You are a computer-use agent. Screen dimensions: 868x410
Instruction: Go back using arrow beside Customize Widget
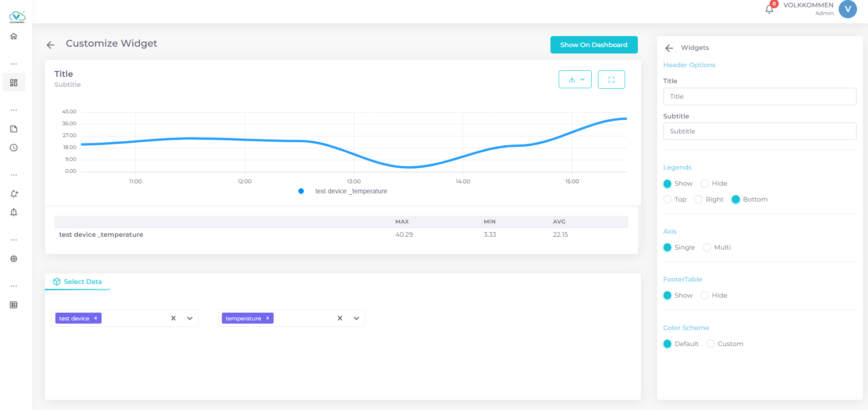(x=50, y=45)
